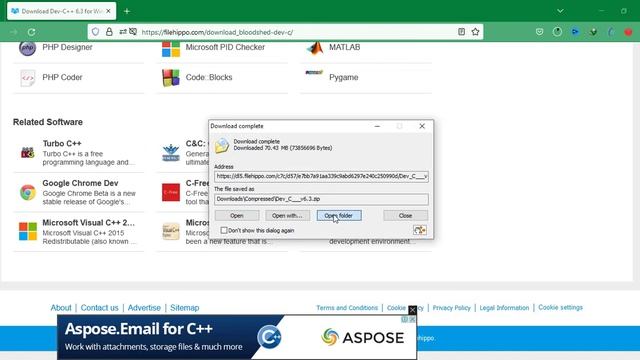Click the Microsoft PID Checker icon

[171, 48]
